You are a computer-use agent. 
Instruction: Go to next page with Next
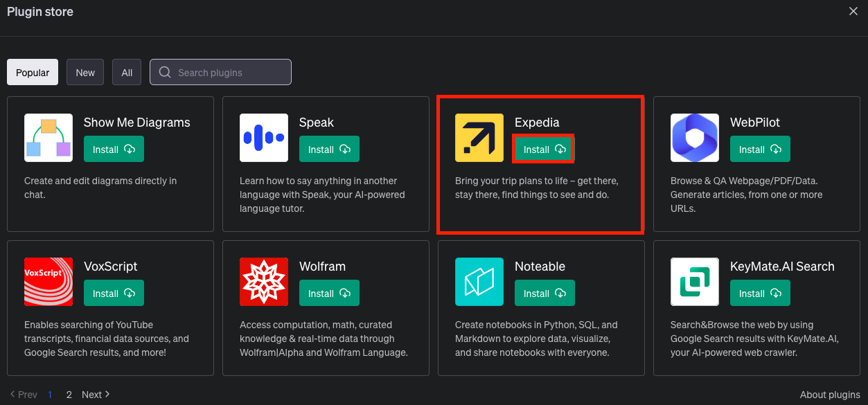click(96, 395)
